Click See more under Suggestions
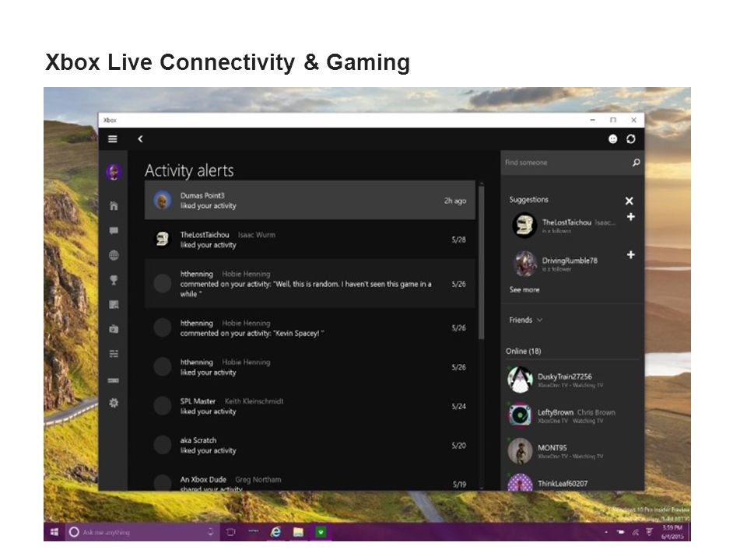747x560 pixels. point(524,289)
